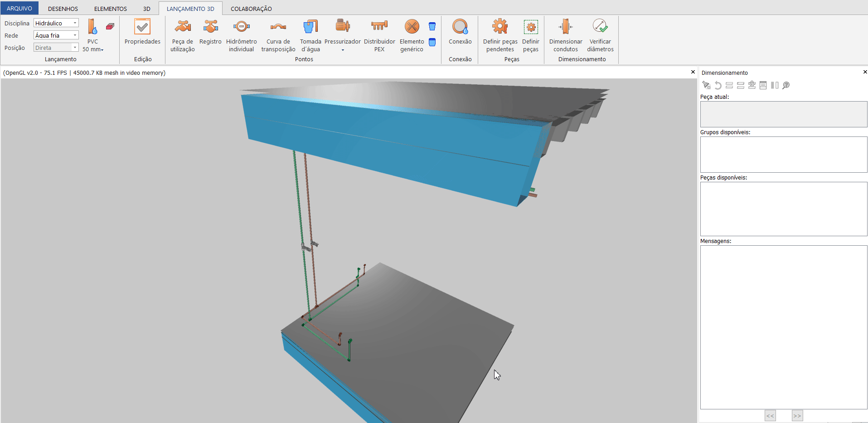This screenshot has width=868, height=423.
Task: Expand the PVC 50 mm pipe dropdown
Action: (93, 49)
